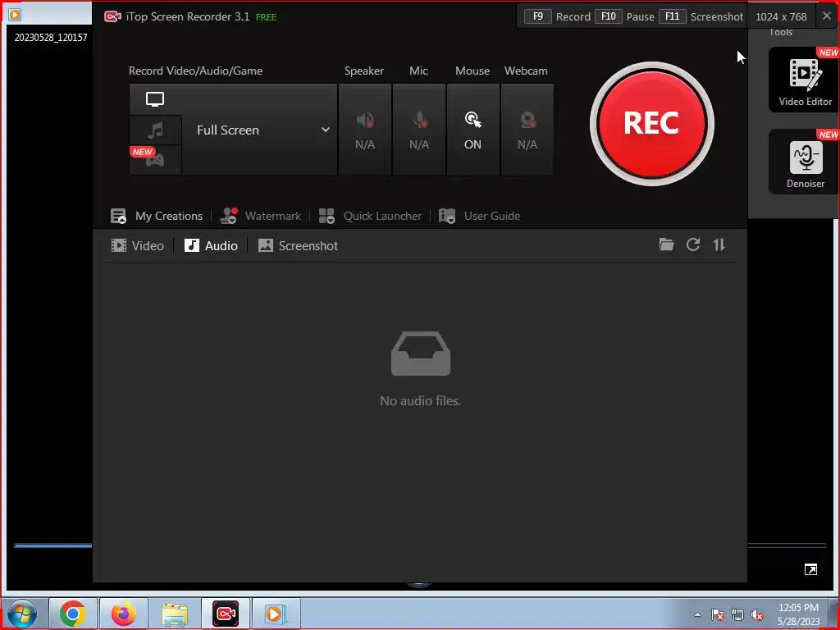Viewport: 840px width, 630px height.
Task: Click the media player pop-out icon
Action: click(810, 569)
